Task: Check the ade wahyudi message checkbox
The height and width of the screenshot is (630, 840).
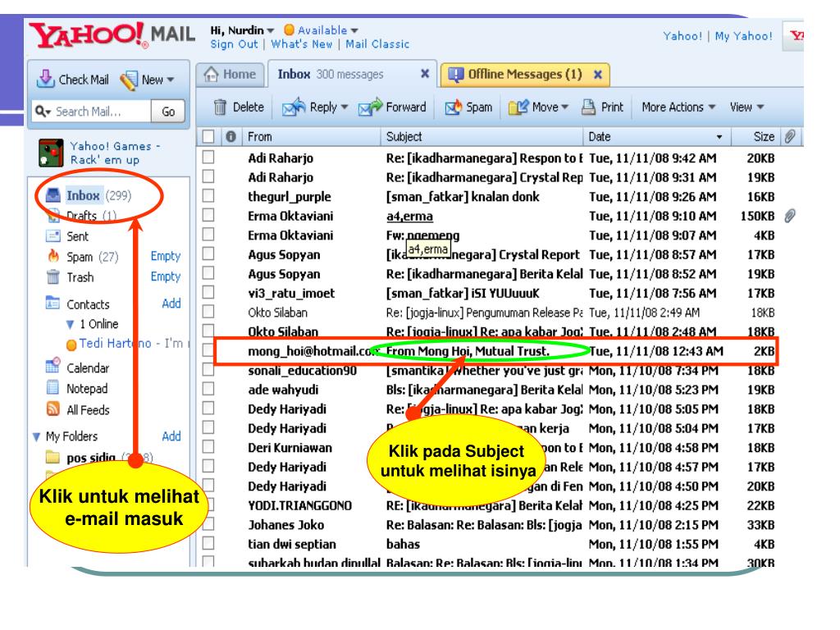Action: (x=208, y=388)
